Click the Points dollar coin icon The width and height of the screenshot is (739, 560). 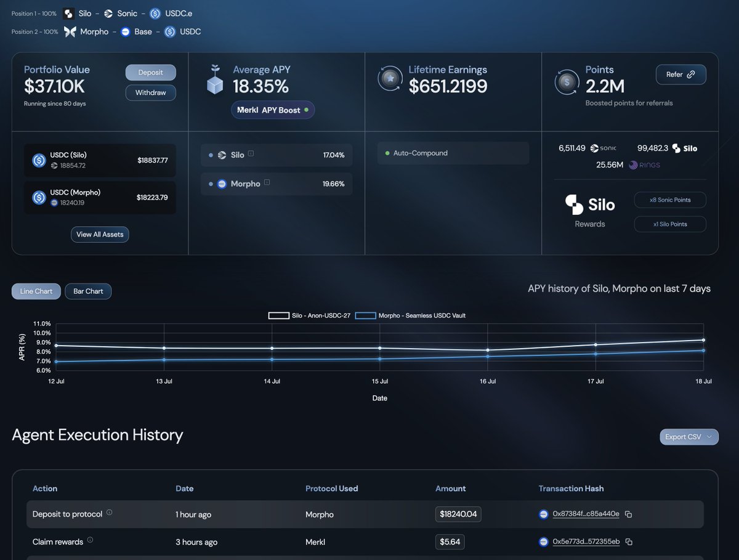coord(567,82)
